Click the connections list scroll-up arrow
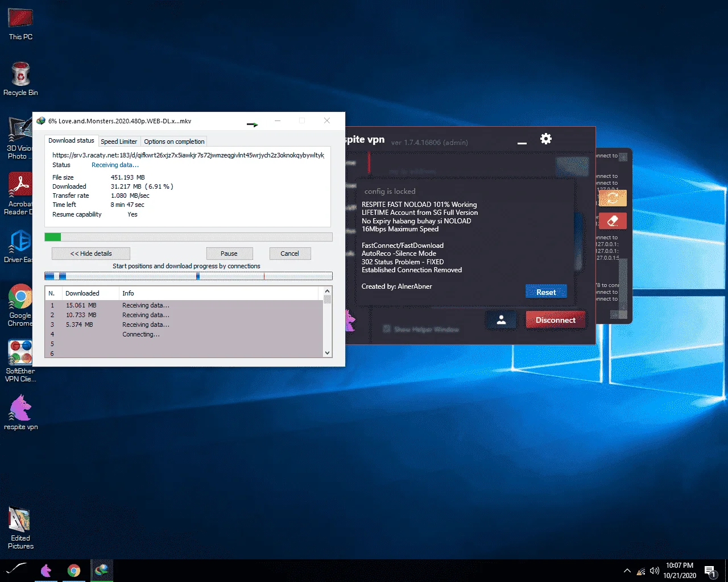This screenshot has width=728, height=582. (x=327, y=291)
